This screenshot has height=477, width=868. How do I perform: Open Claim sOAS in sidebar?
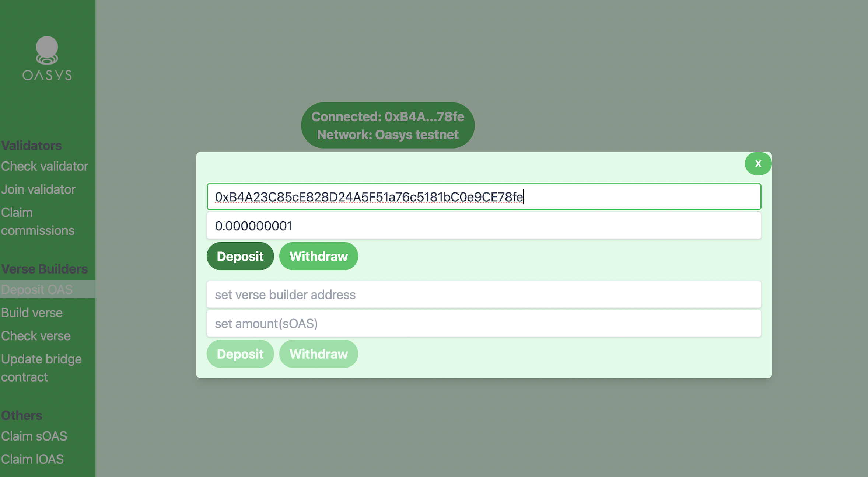click(x=34, y=436)
